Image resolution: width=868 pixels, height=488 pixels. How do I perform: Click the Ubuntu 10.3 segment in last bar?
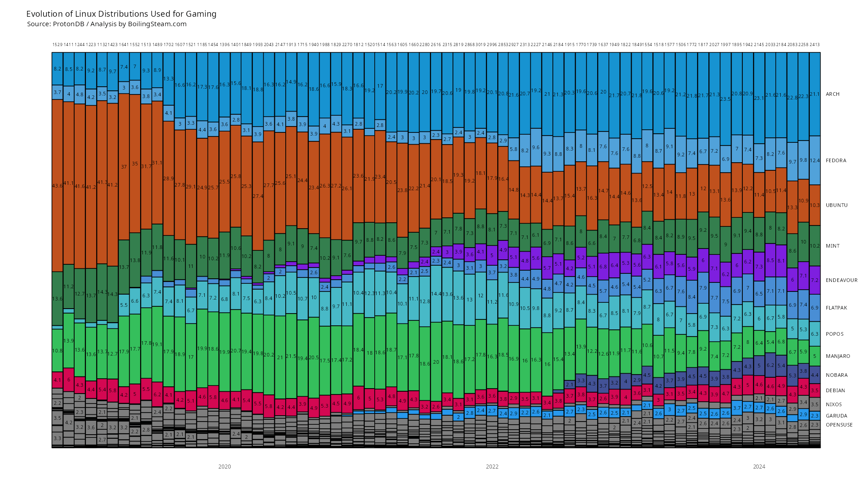[815, 205]
